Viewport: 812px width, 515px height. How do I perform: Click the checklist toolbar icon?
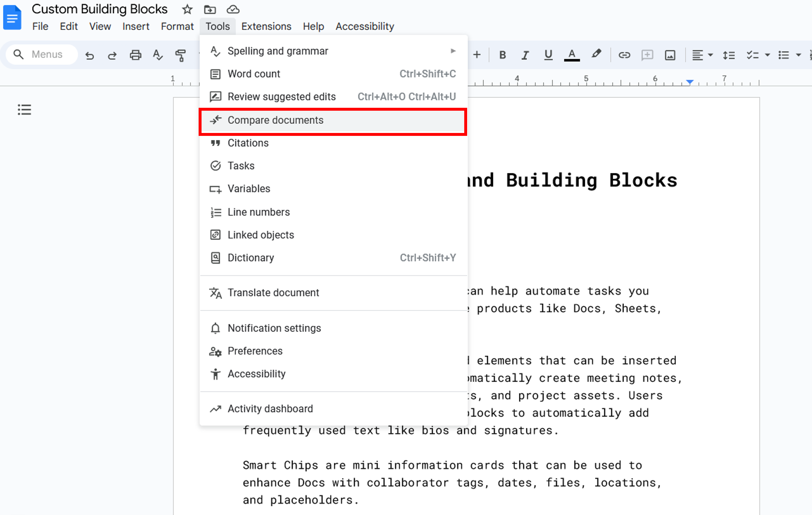(752, 55)
